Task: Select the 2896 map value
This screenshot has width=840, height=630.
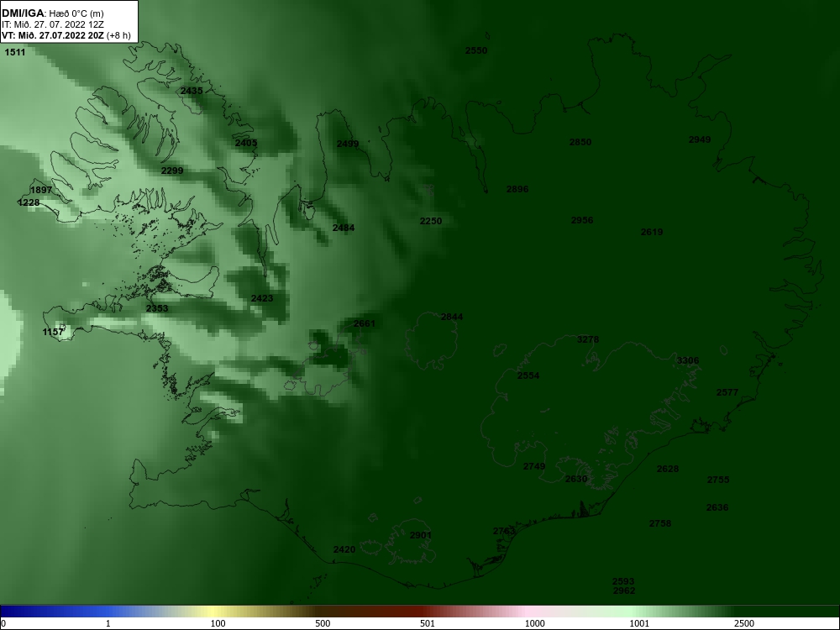Action: pyautogui.click(x=517, y=190)
